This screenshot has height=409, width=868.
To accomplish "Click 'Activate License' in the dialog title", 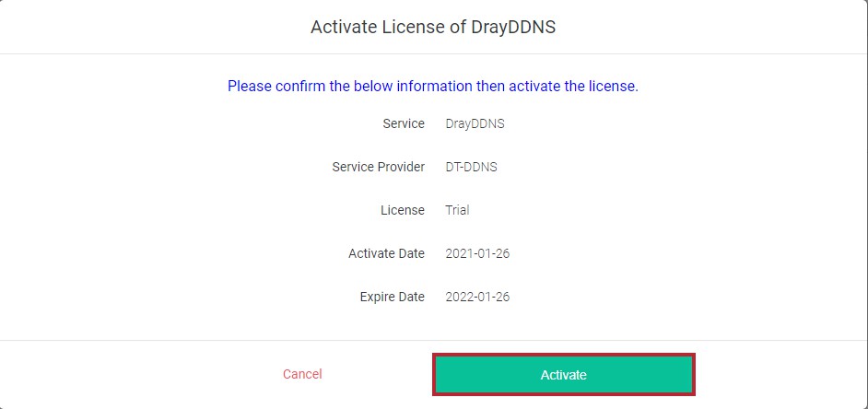I will [x=378, y=27].
